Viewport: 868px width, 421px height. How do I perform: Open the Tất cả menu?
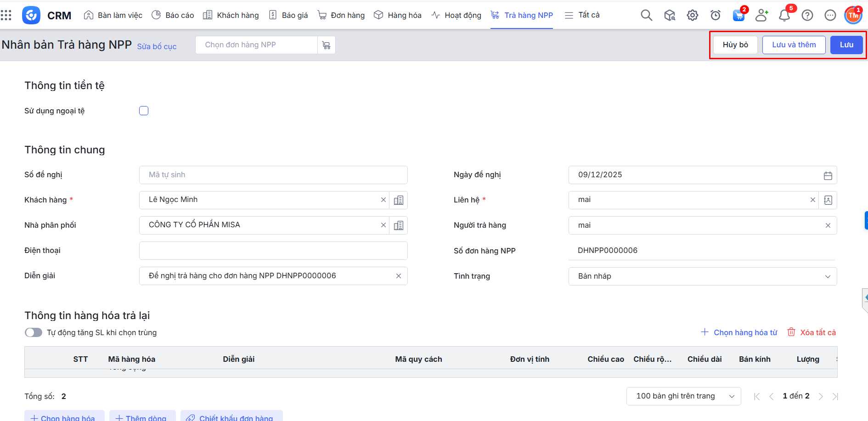pos(582,15)
